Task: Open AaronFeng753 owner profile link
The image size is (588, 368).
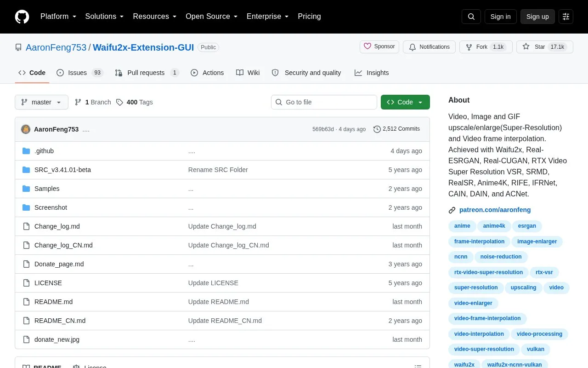Action: tap(56, 47)
